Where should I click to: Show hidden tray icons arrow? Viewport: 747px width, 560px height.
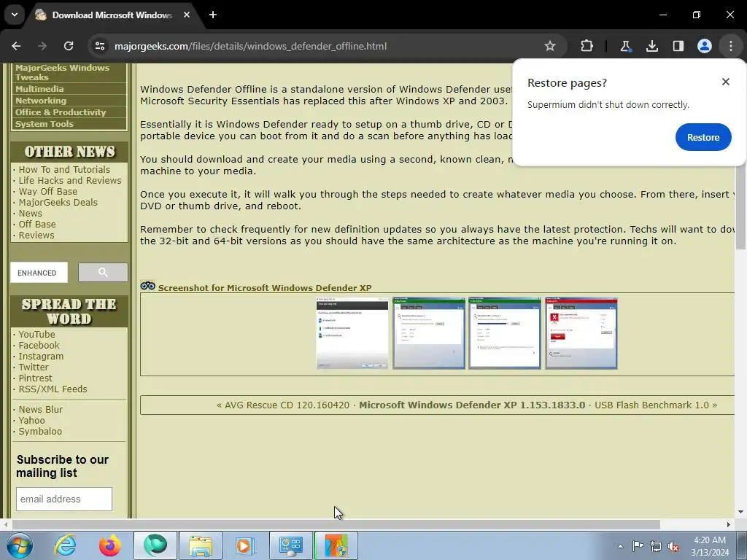click(620, 546)
